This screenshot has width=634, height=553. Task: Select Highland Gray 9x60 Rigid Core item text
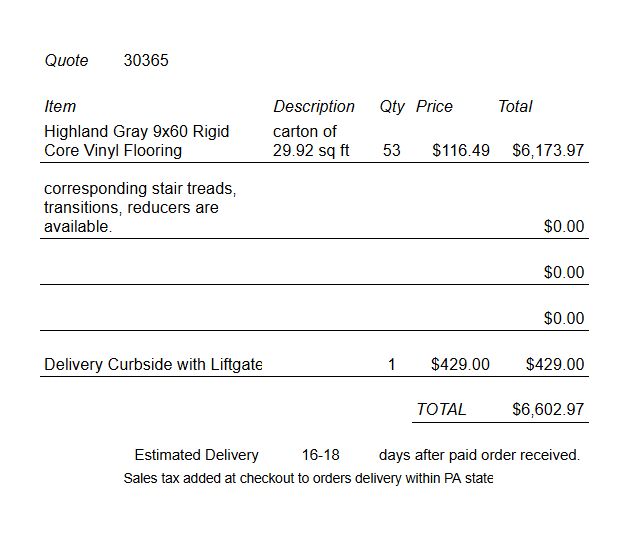point(137,141)
